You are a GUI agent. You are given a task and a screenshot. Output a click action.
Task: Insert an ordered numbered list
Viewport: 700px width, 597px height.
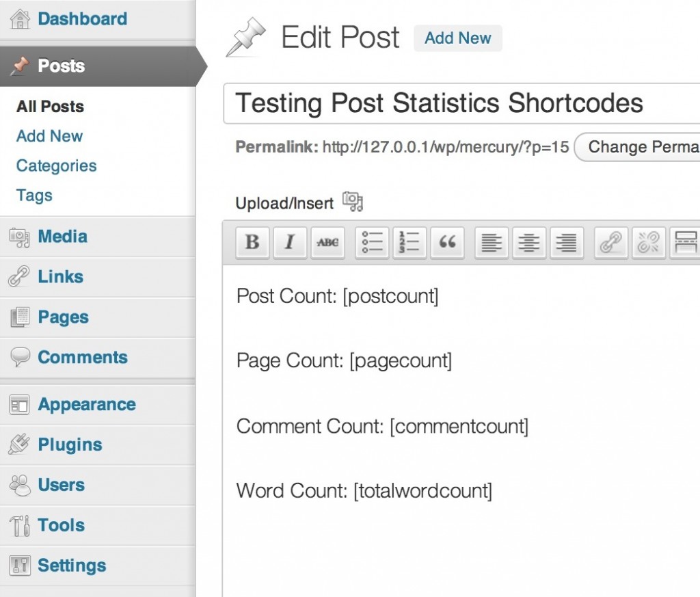(x=410, y=242)
